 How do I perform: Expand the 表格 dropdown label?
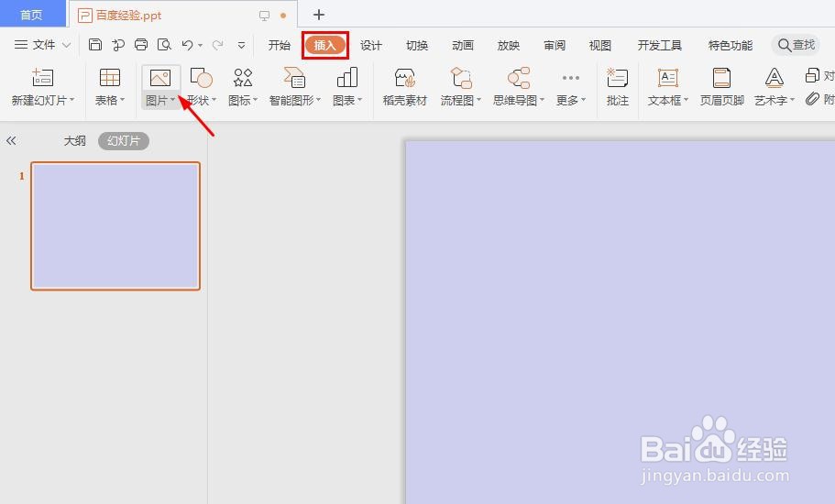pos(110,100)
